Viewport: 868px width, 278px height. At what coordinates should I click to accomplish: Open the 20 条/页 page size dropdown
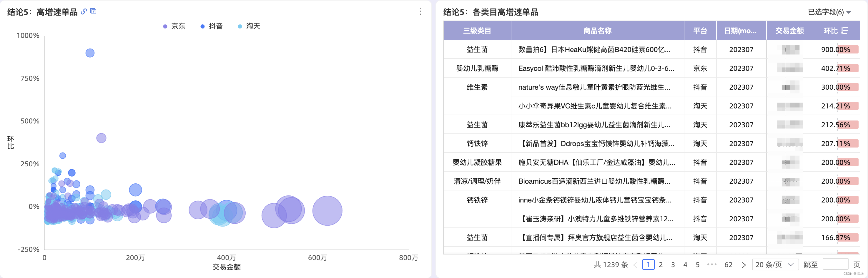tap(775, 264)
